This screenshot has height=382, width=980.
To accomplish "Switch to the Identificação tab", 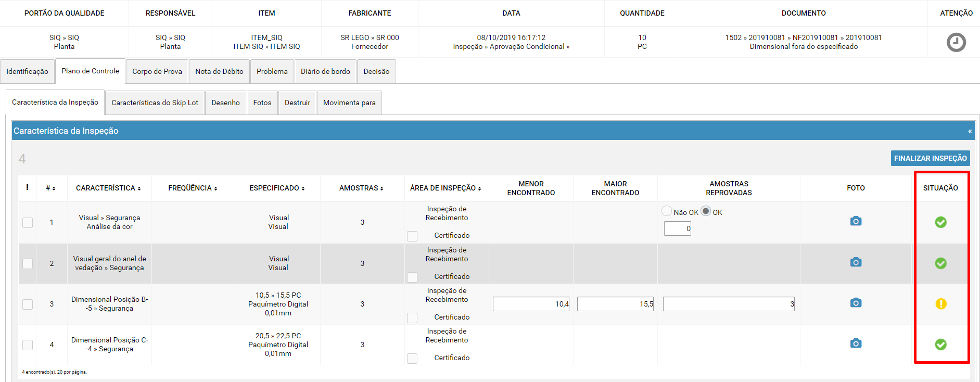I will pyautogui.click(x=27, y=71).
